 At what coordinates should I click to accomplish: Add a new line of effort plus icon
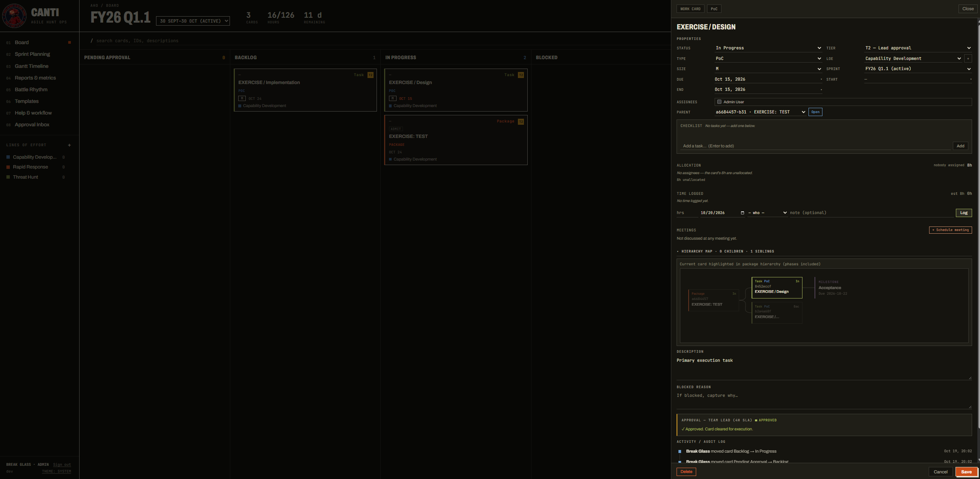pyautogui.click(x=69, y=145)
